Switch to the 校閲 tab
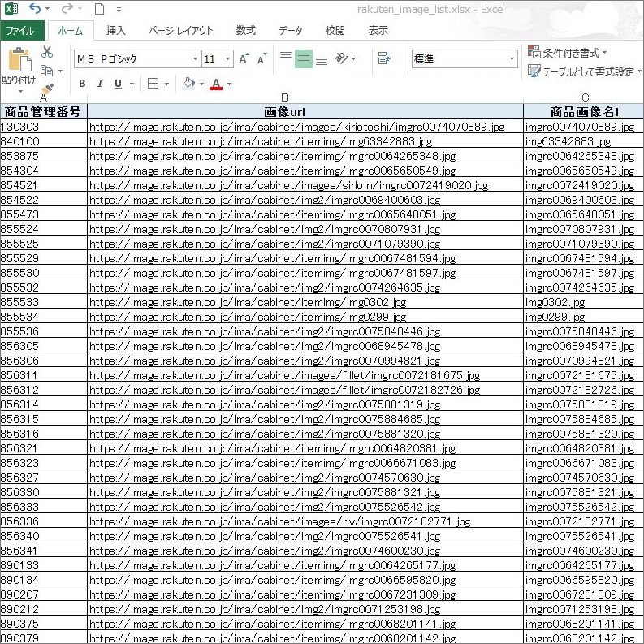The width and height of the screenshot is (644, 644). coord(335,30)
